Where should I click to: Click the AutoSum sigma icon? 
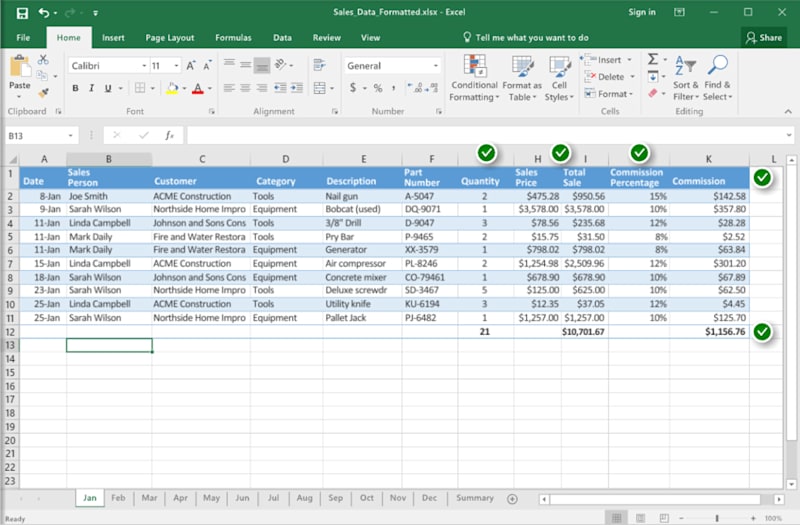click(653, 59)
